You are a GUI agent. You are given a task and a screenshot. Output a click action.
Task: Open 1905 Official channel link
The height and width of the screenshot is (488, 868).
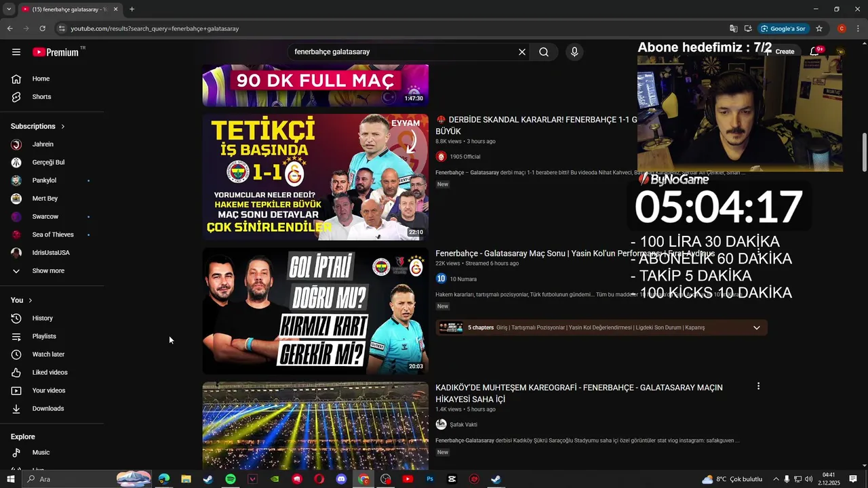pos(465,157)
